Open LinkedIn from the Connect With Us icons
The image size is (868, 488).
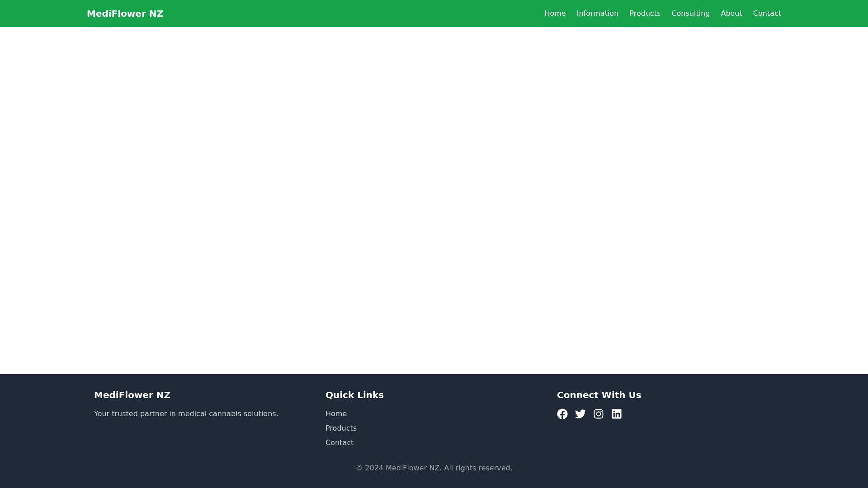click(x=617, y=413)
